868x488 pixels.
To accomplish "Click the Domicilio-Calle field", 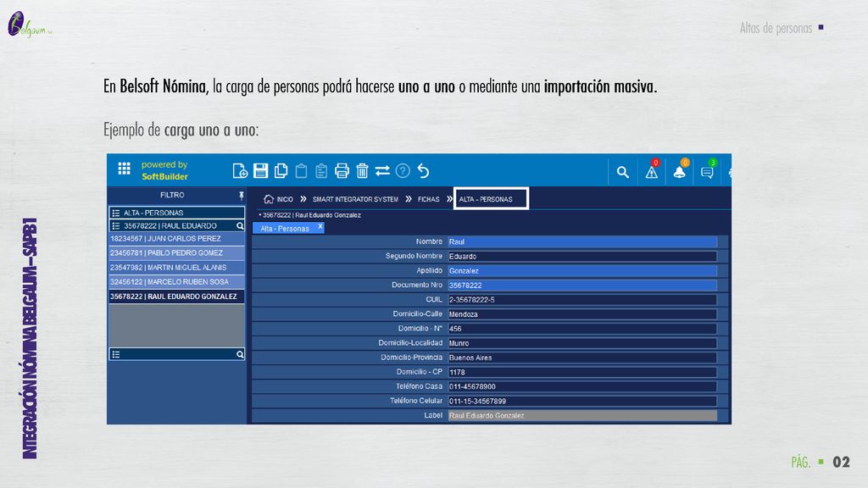I will 582,313.
